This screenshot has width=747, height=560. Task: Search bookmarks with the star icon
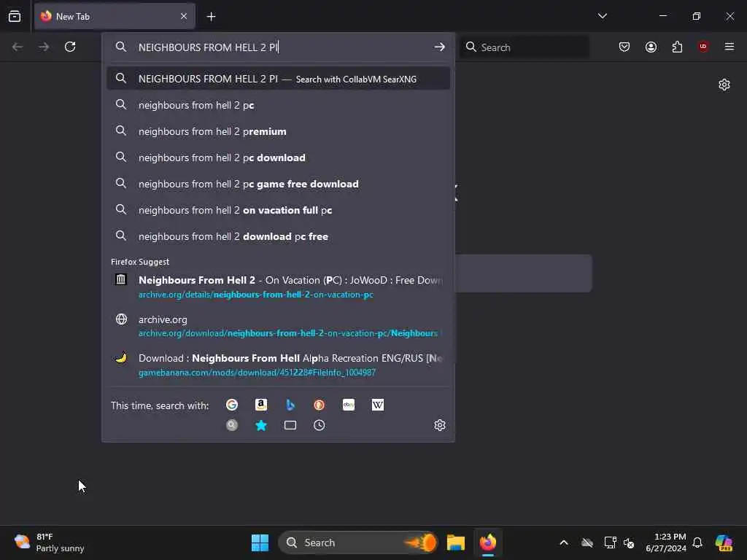click(x=261, y=425)
